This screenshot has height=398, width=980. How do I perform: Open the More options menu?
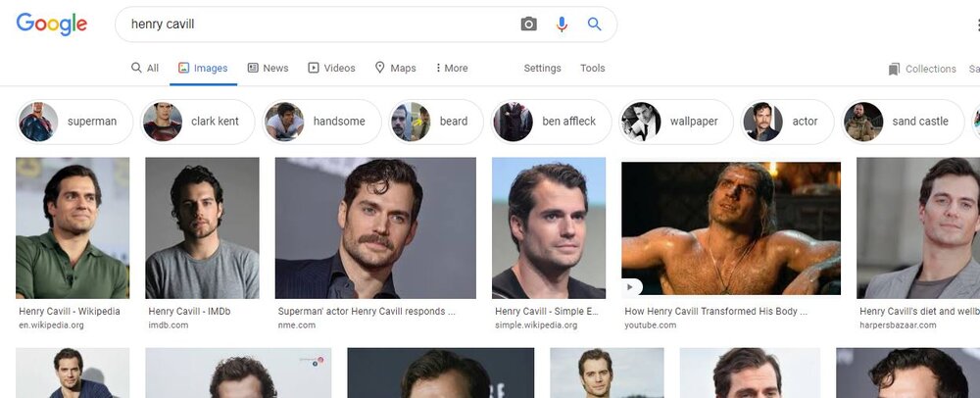coord(452,69)
